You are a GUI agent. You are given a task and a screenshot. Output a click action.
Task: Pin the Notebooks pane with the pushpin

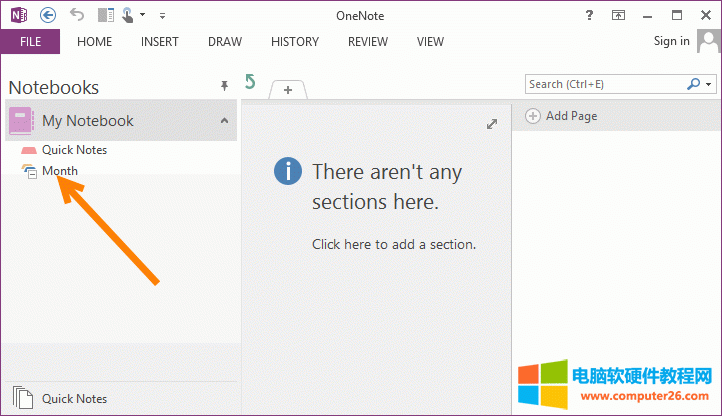point(225,87)
